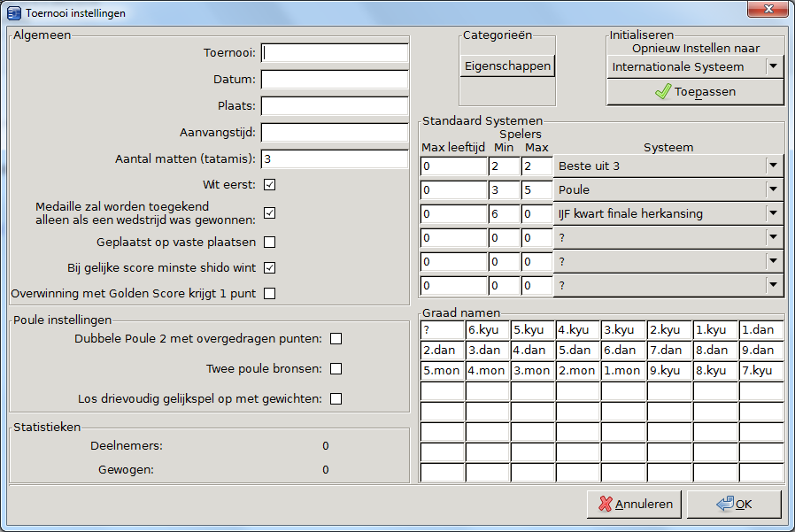Disable Bij gelijke score minste shido wint
This screenshot has width=795, height=532.
coord(270,267)
